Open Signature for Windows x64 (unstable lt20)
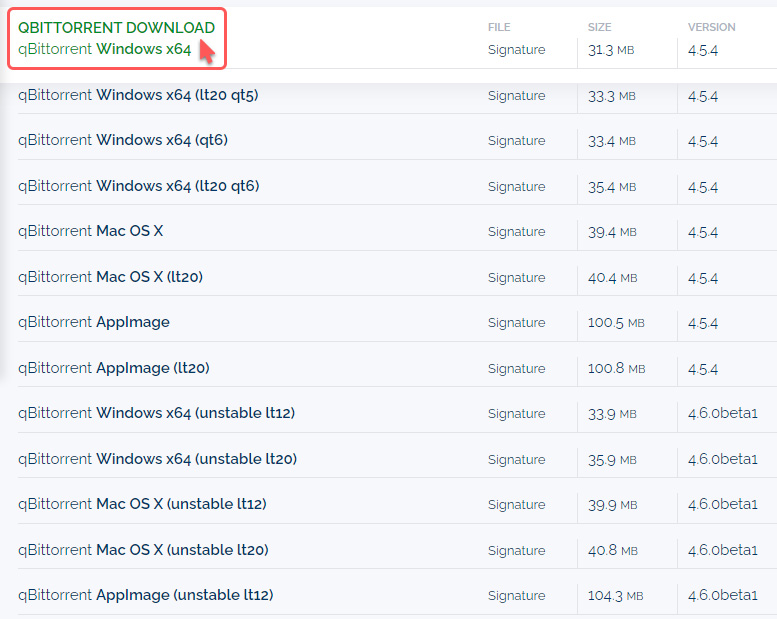This screenshot has height=619, width=777. click(516, 460)
